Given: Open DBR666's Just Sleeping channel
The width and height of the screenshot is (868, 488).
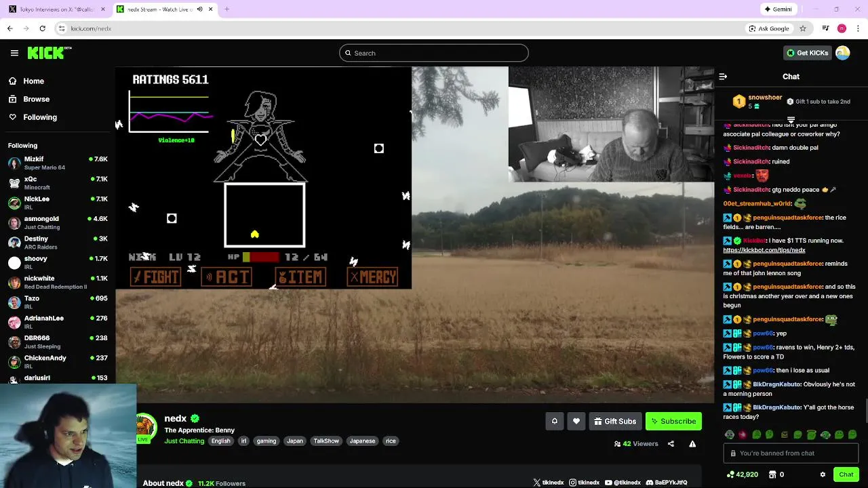Looking at the screenshot, I should 58,342.
